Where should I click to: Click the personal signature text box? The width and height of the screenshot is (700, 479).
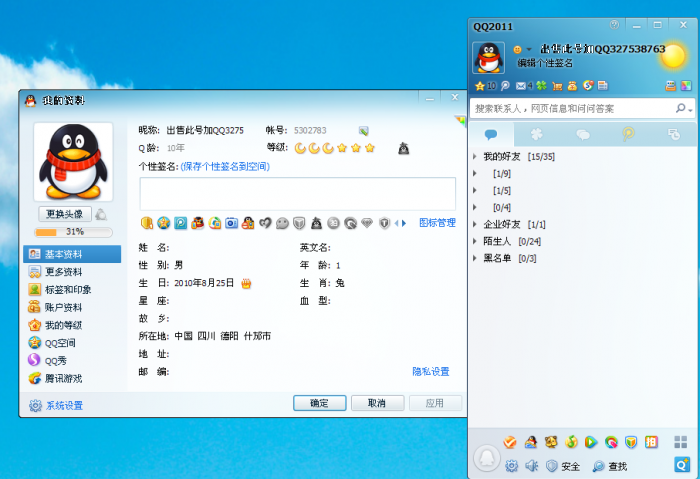coord(298,194)
